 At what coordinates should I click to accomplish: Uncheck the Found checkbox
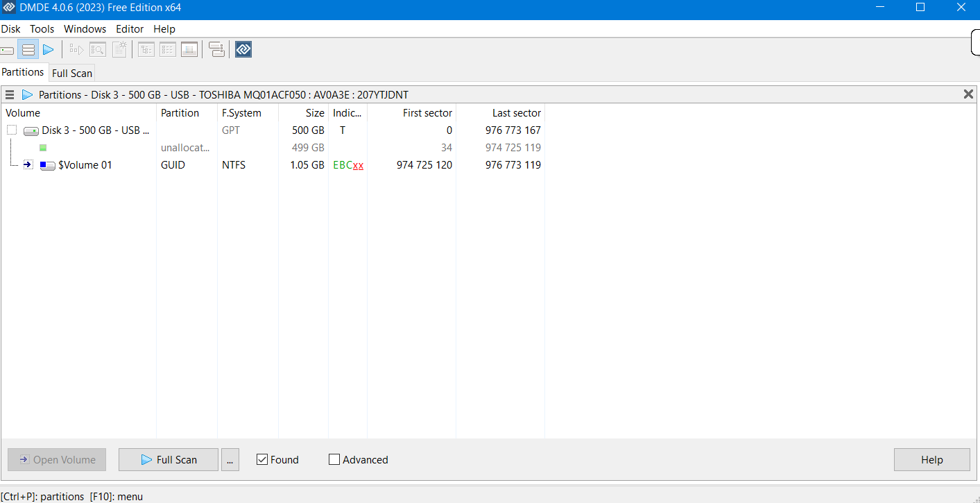[262, 459]
